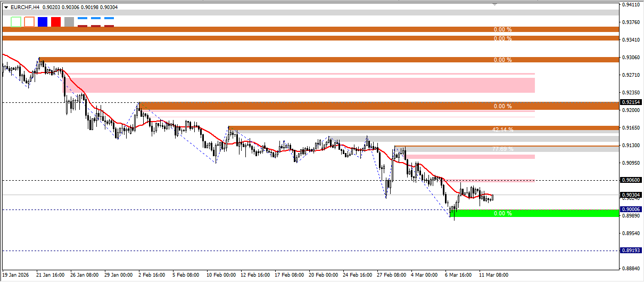Click the 0.00 % label on green zone

coord(502,213)
